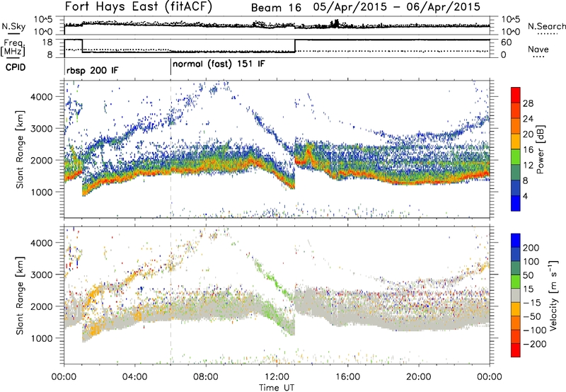Click the "Fort Hays East (fitACF)" plot title
This screenshot has height=392, width=566.
click(x=138, y=6)
